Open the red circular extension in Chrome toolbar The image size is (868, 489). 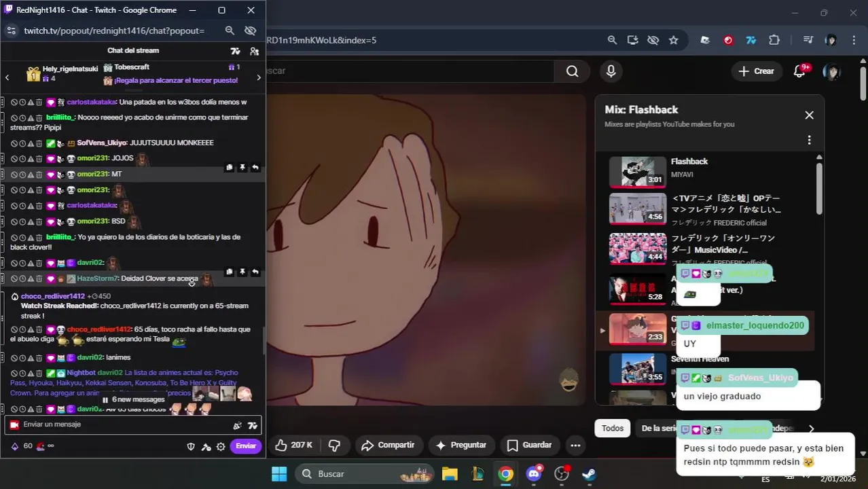pyautogui.click(x=728, y=40)
